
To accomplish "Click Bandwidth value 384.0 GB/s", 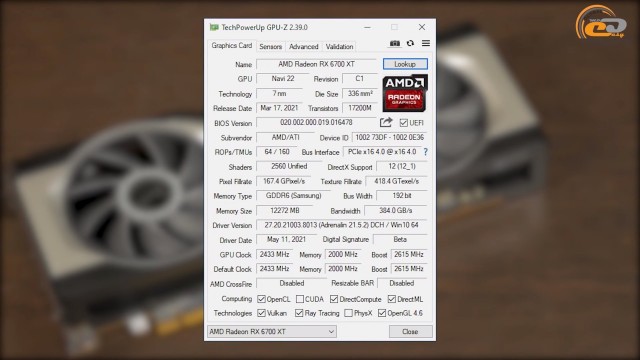I will click(396, 211).
